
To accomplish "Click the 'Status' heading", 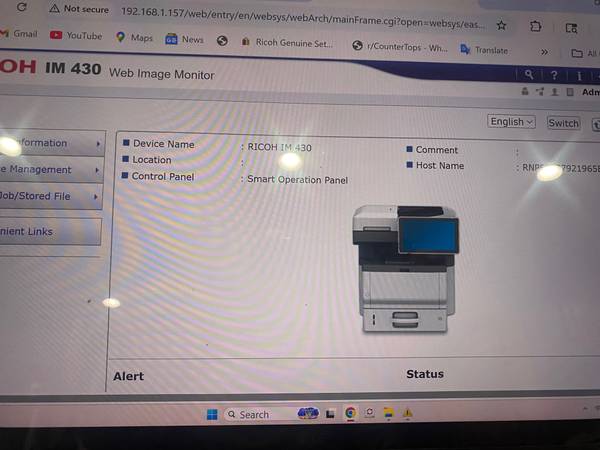I will click(425, 374).
